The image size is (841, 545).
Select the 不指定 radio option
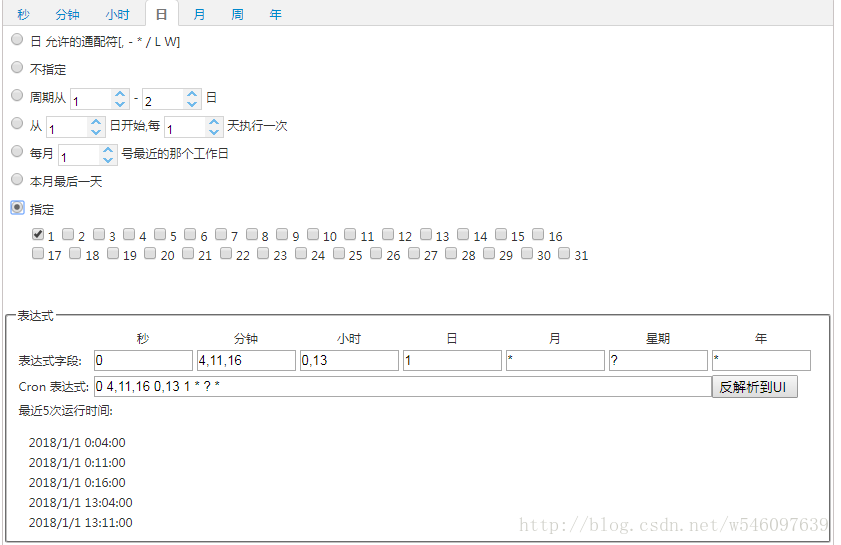[x=17, y=67]
